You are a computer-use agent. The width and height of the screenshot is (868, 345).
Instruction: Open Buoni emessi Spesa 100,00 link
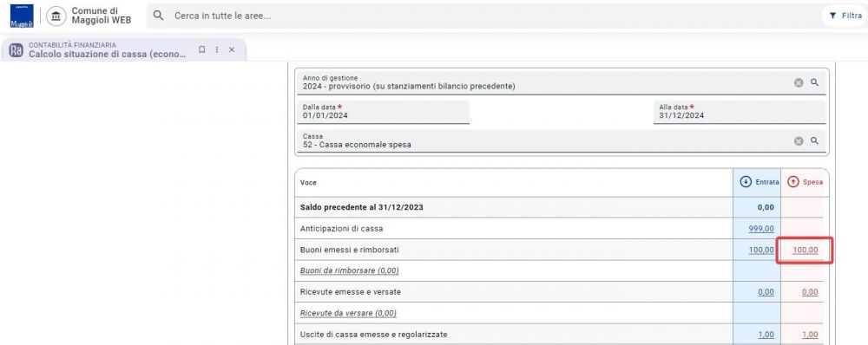805,250
